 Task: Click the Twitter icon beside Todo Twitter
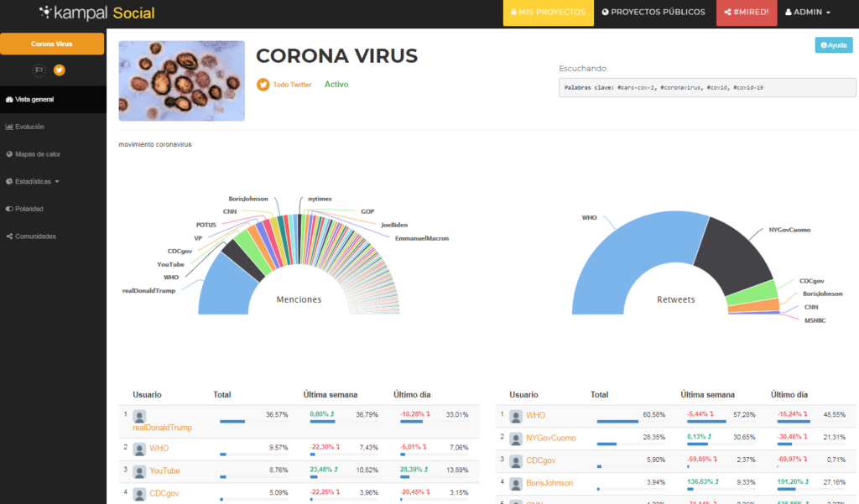(263, 85)
